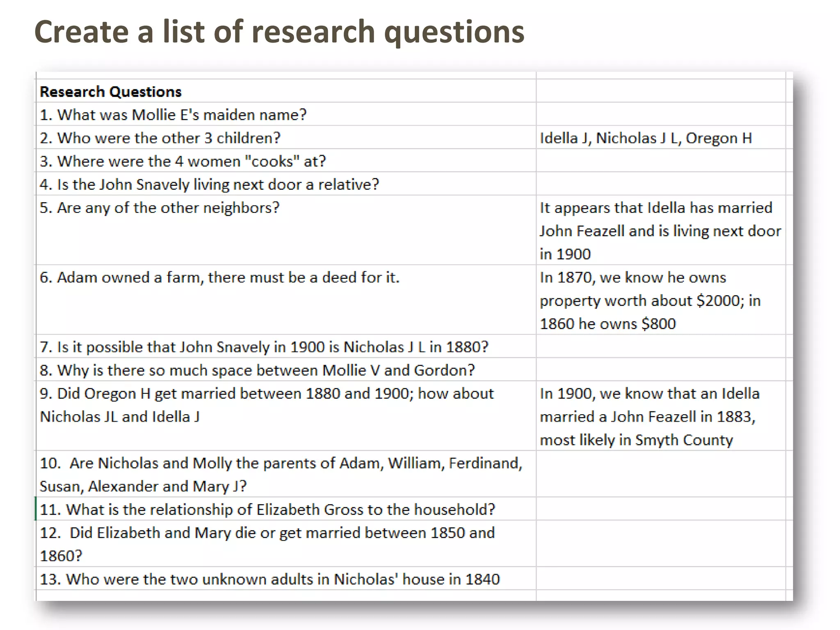Click the slide title 'Create a list of research questions'

click(279, 32)
